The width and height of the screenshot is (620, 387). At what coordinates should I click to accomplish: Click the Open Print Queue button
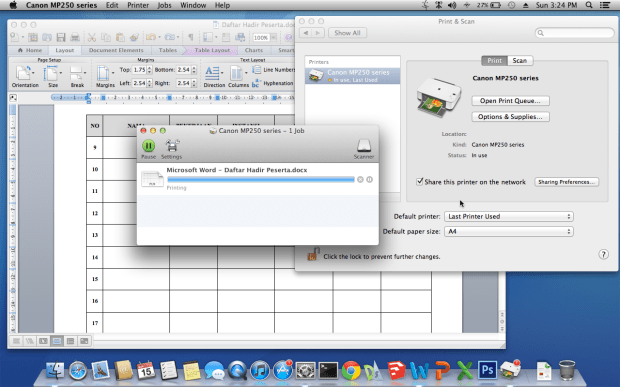pyautogui.click(x=510, y=101)
